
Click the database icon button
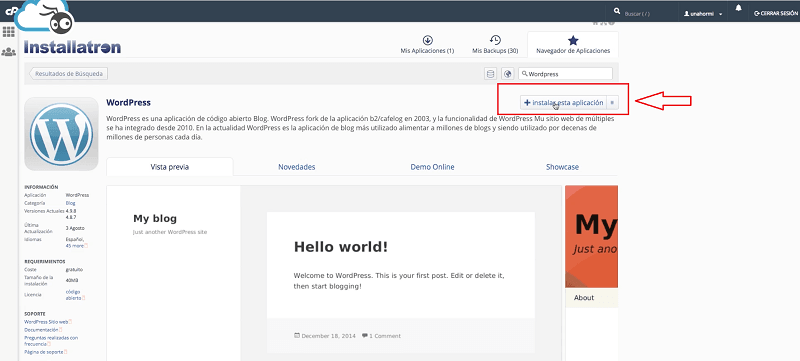(490, 74)
